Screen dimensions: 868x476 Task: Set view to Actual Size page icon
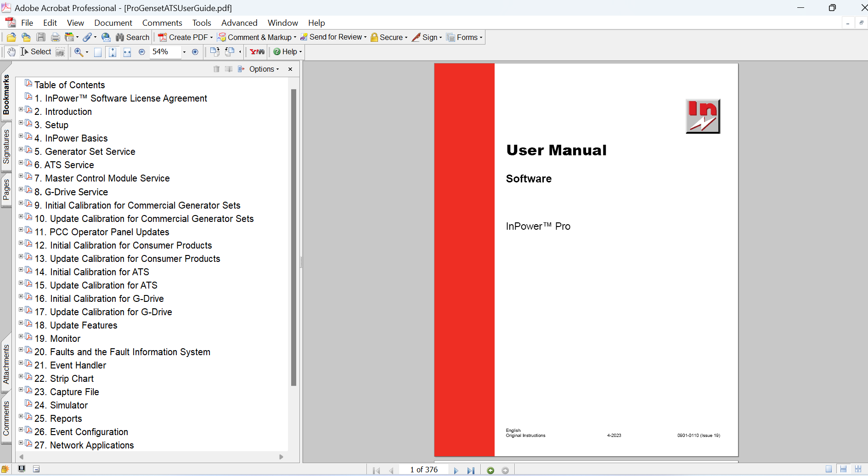98,52
